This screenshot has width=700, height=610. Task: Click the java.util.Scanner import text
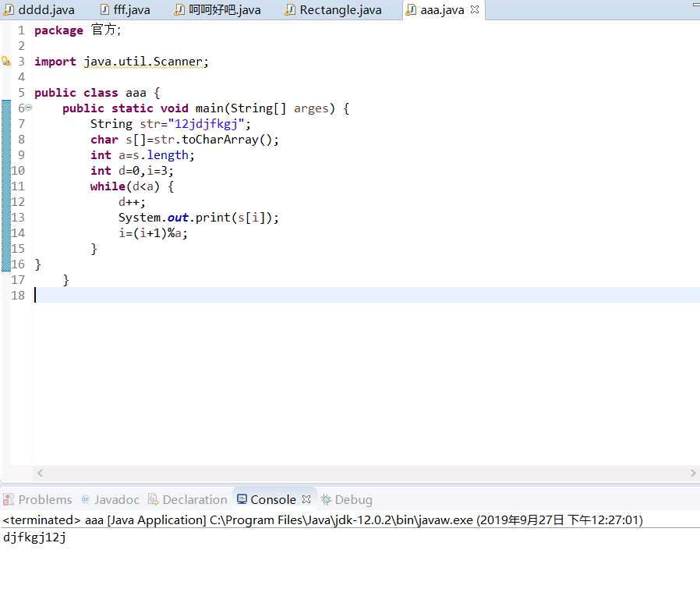143,61
